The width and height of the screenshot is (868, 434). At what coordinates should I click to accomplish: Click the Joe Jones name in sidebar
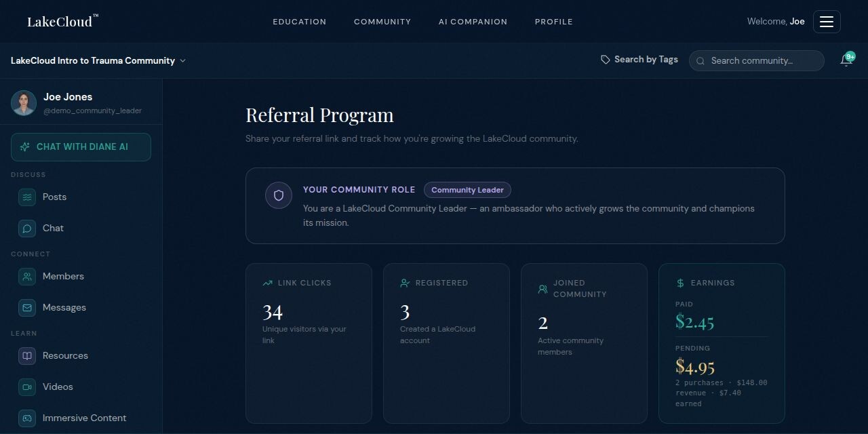tap(68, 97)
